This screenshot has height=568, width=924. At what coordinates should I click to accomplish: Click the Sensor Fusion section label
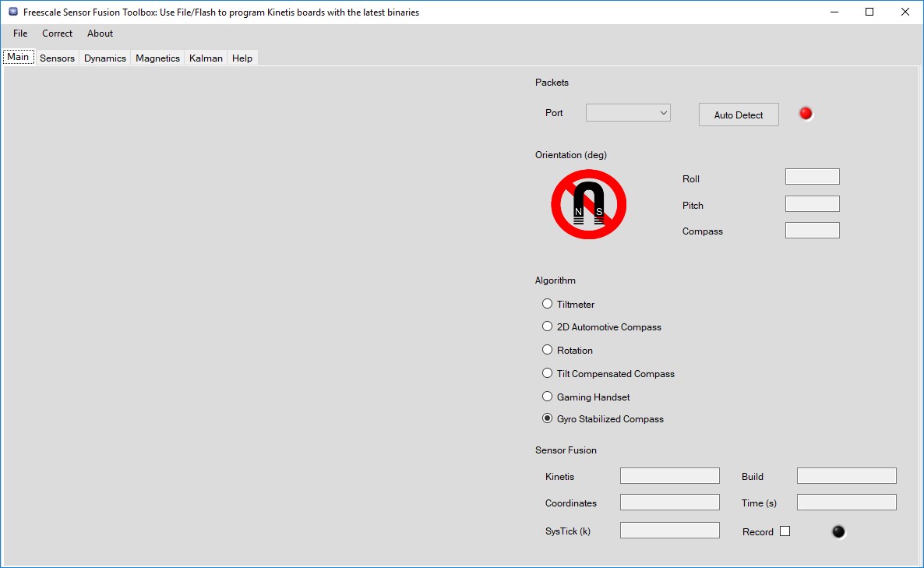click(x=566, y=450)
